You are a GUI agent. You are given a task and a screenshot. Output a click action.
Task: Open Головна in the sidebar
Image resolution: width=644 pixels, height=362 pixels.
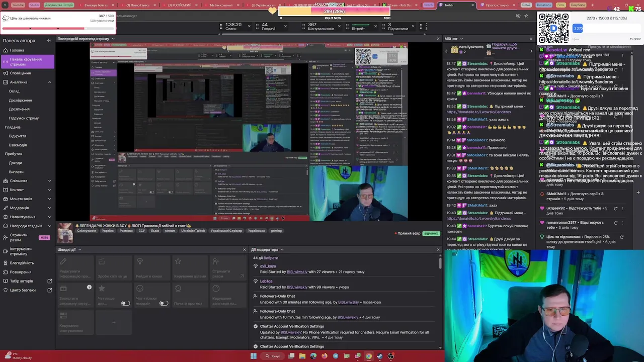pyautogui.click(x=17, y=50)
